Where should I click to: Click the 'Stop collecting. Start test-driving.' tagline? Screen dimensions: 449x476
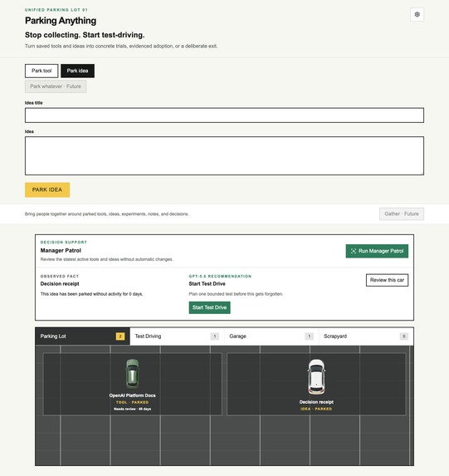[x=85, y=35]
